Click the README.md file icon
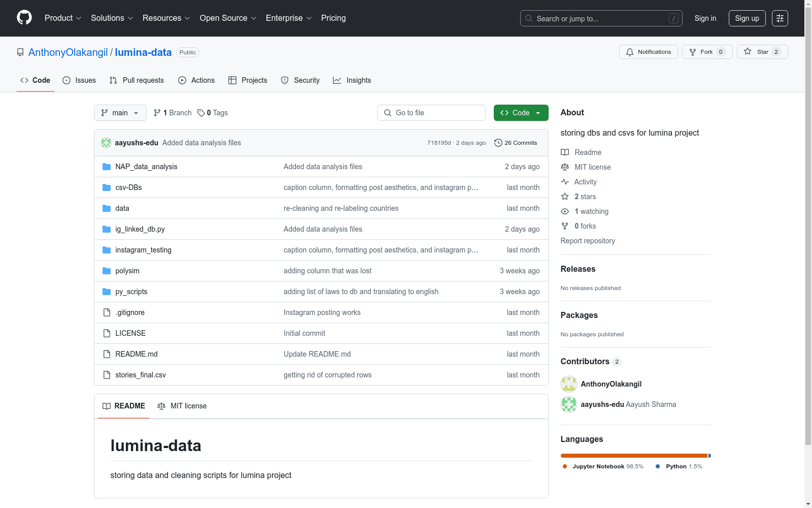The image size is (812, 508). 107,354
